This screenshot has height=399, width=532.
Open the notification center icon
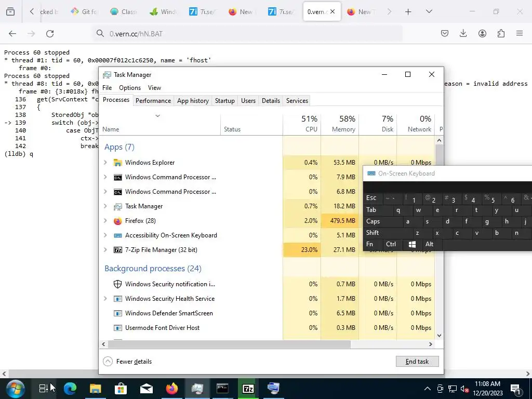click(x=515, y=389)
